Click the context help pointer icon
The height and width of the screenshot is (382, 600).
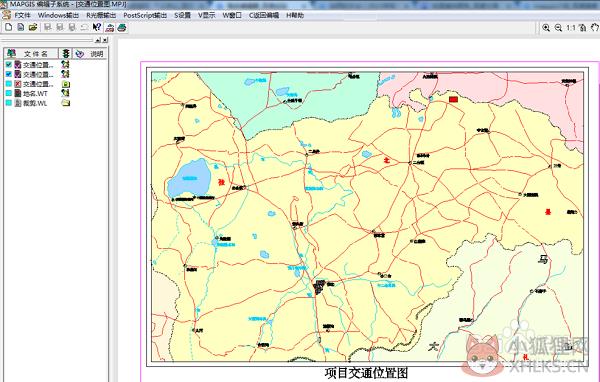pos(97,27)
